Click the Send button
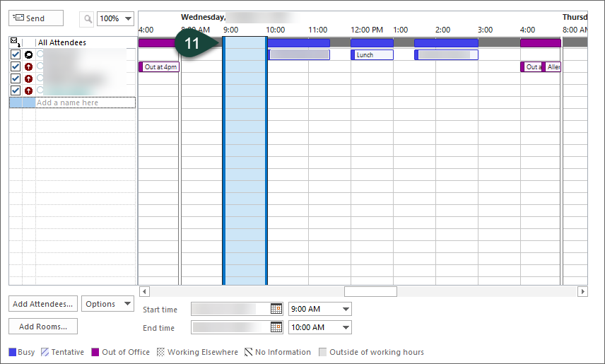 (x=35, y=18)
